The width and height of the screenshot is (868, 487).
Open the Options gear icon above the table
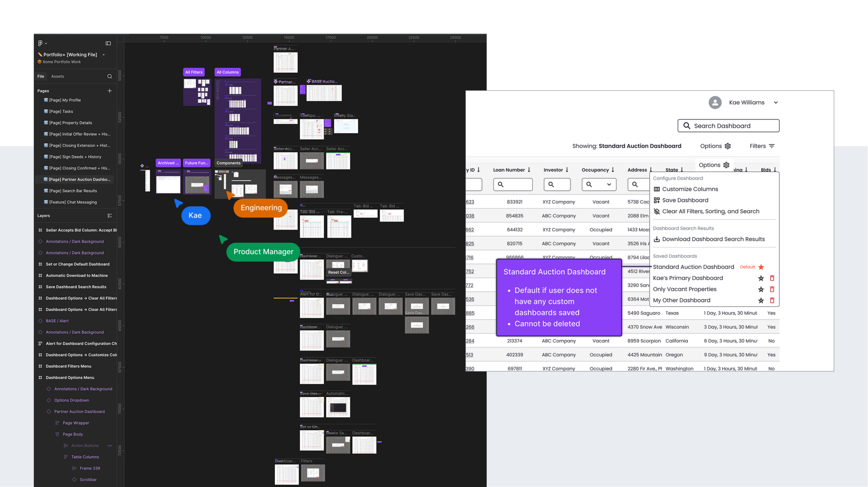(726, 165)
